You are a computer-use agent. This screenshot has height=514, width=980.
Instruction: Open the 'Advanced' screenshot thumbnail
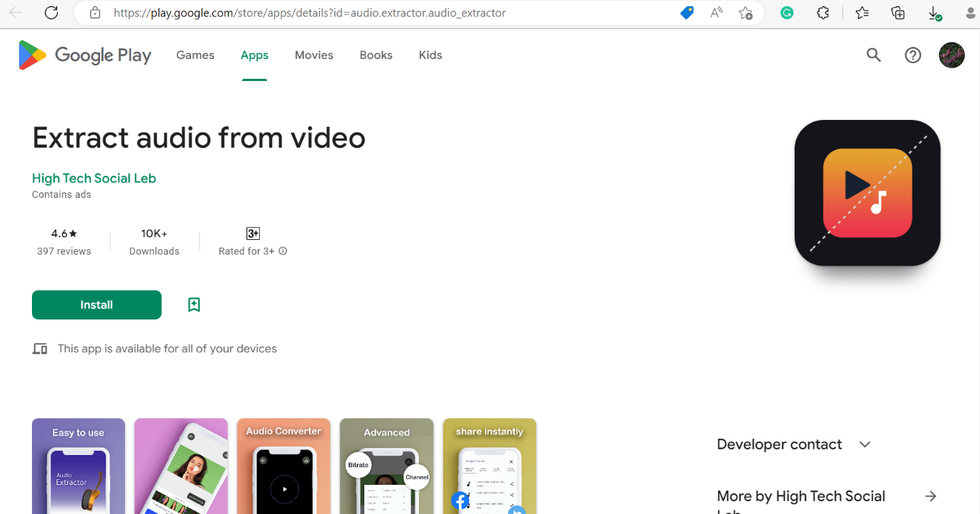click(x=386, y=466)
